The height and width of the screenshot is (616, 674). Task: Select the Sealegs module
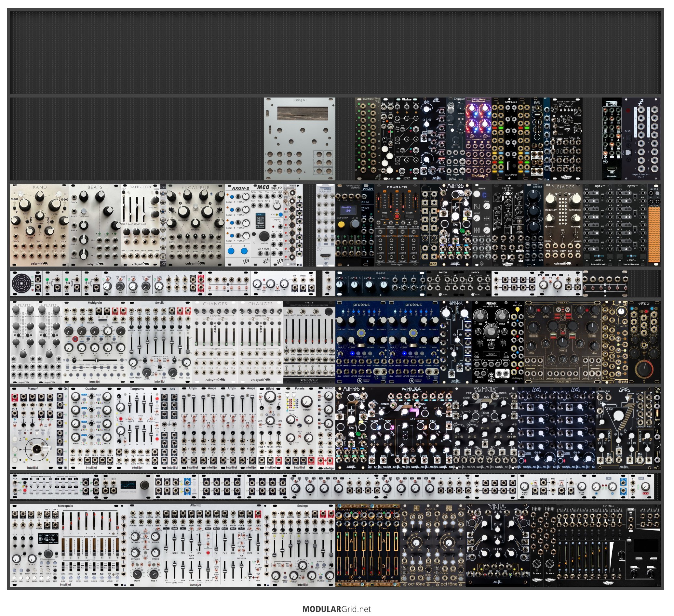(303, 545)
